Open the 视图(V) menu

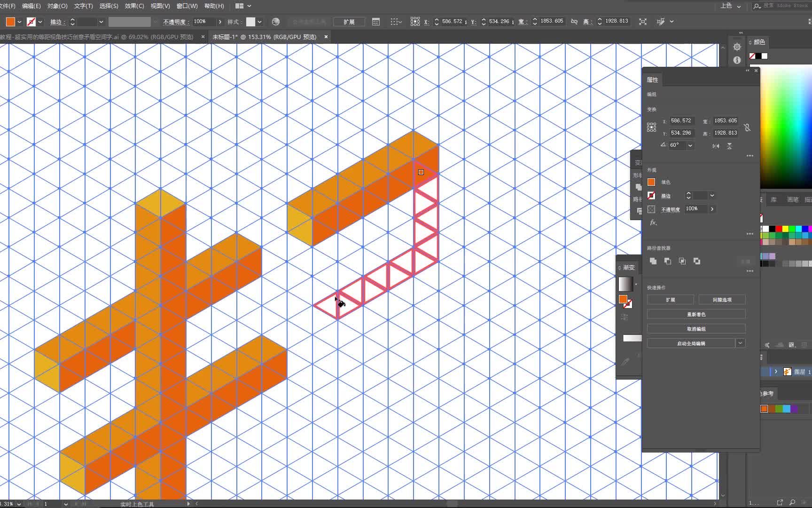pos(160,6)
